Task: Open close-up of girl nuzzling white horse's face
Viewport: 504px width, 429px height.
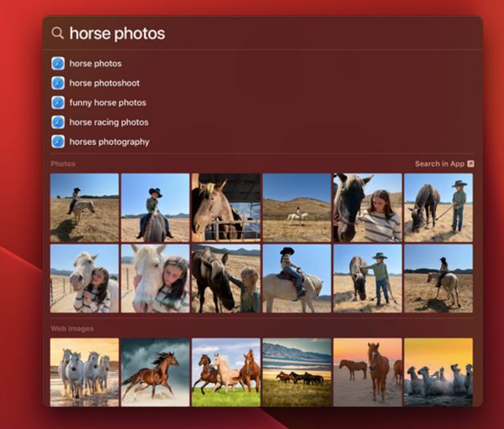Action: click(x=155, y=278)
